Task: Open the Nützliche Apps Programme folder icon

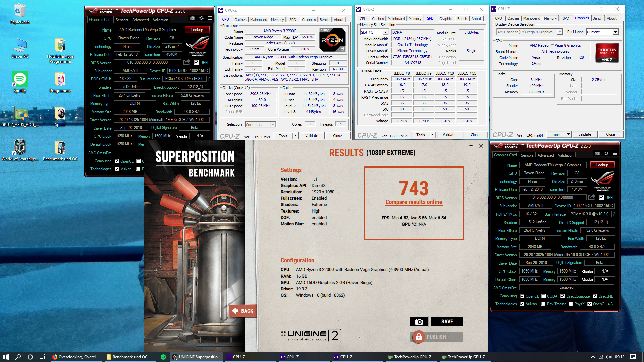Action: coord(60,50)
